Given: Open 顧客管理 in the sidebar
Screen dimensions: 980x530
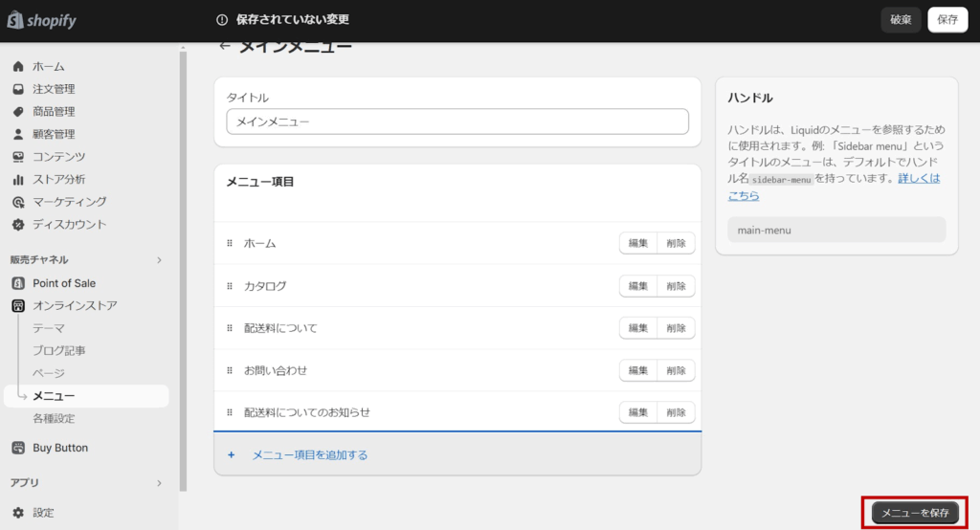Looking at the screenshot, I should click(54, 134).
